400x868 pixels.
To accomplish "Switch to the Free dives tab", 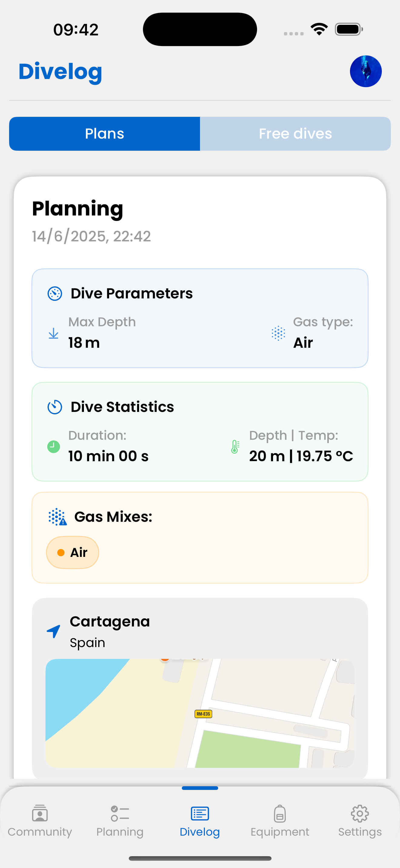I will click(x=295, y=134).
